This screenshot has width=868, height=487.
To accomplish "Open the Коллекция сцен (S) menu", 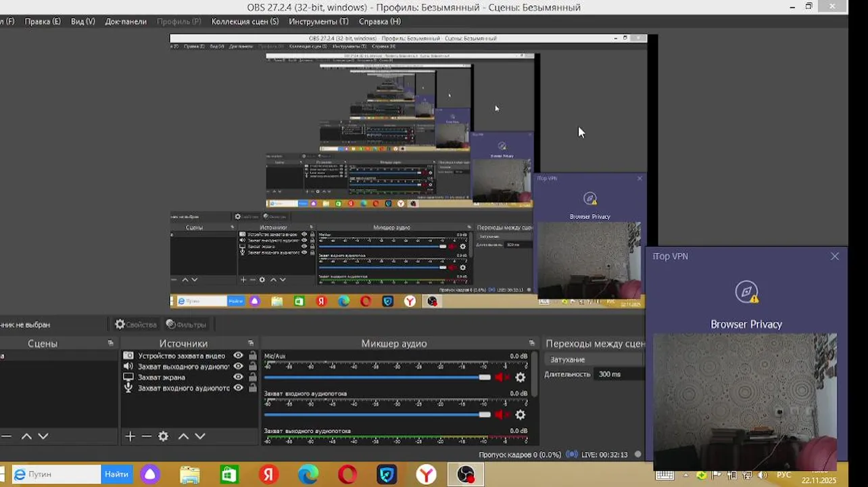I will 245,22.
